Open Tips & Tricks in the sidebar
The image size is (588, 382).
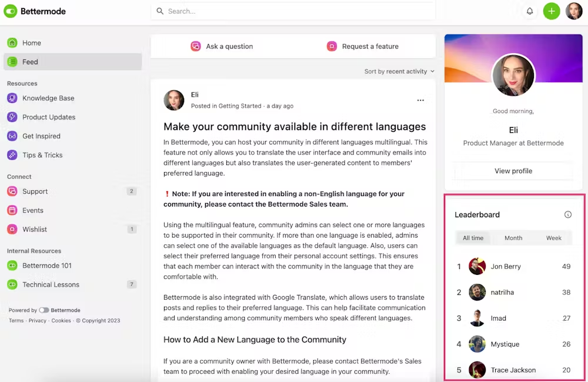[x=42, y=155]
